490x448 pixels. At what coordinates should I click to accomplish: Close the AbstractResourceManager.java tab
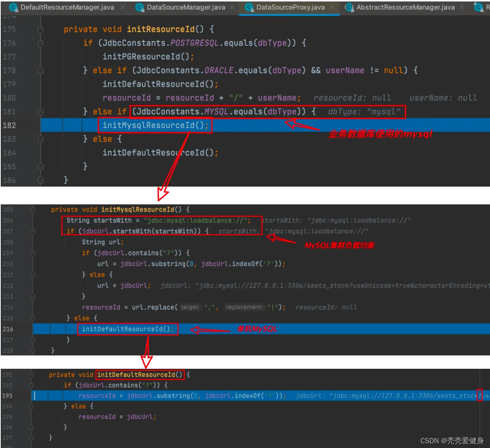point(462,7)
